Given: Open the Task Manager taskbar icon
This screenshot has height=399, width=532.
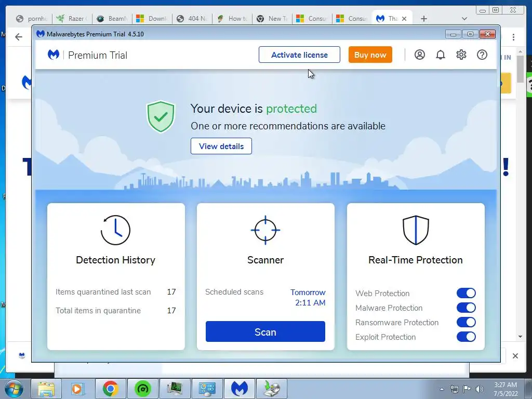Looking at the screenshot, I should coord(175,389).
